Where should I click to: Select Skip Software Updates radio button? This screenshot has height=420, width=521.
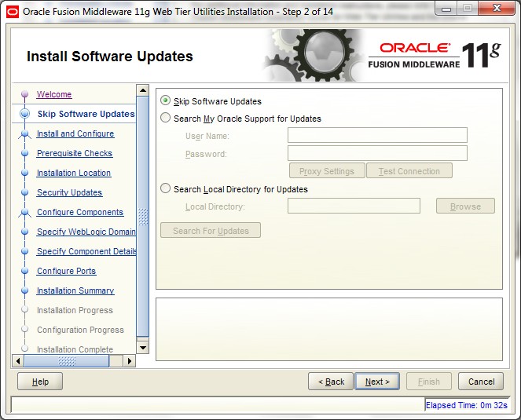(166, 100)
